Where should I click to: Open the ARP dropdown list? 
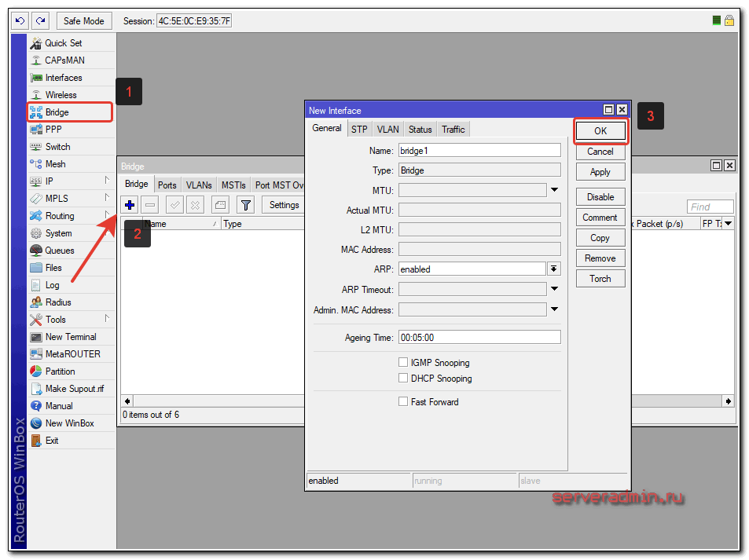pyautogui.click(x=554, y=269)
